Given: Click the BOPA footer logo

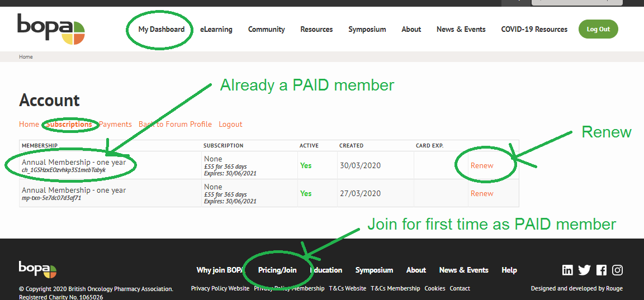Looking at the screenshot, I should (37, 270).
